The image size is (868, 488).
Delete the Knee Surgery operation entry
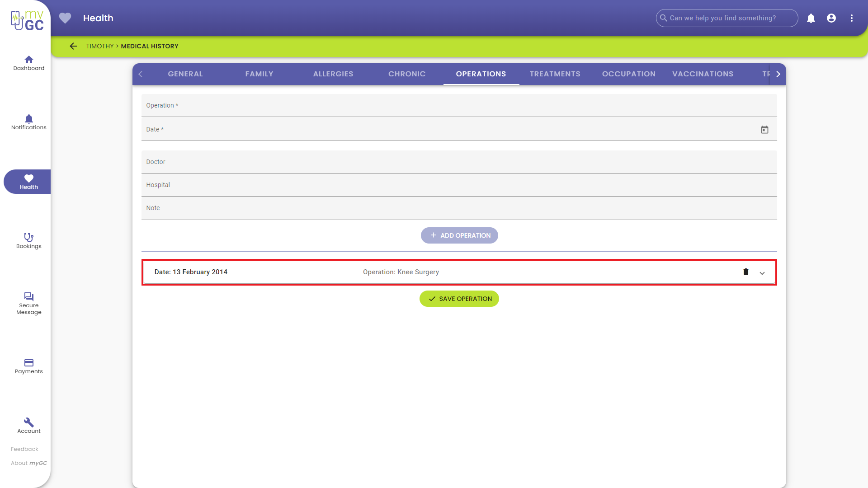coord(746,272)
